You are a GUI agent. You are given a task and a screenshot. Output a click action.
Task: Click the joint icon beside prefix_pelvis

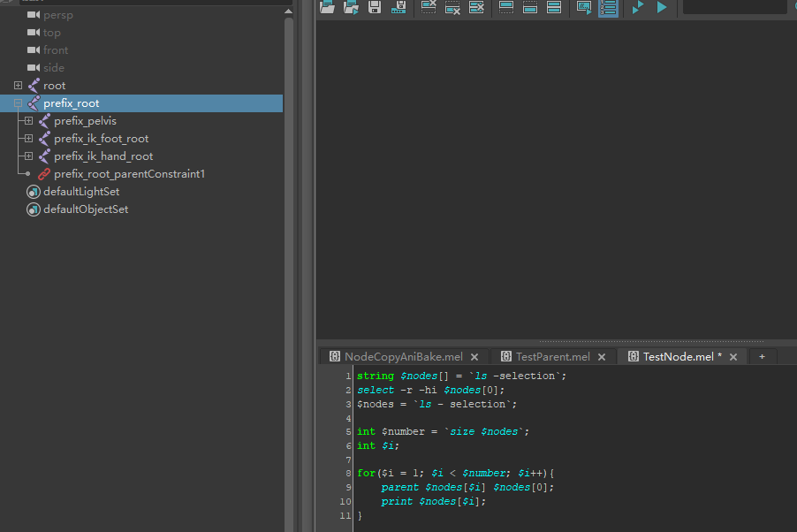(45, 121)
